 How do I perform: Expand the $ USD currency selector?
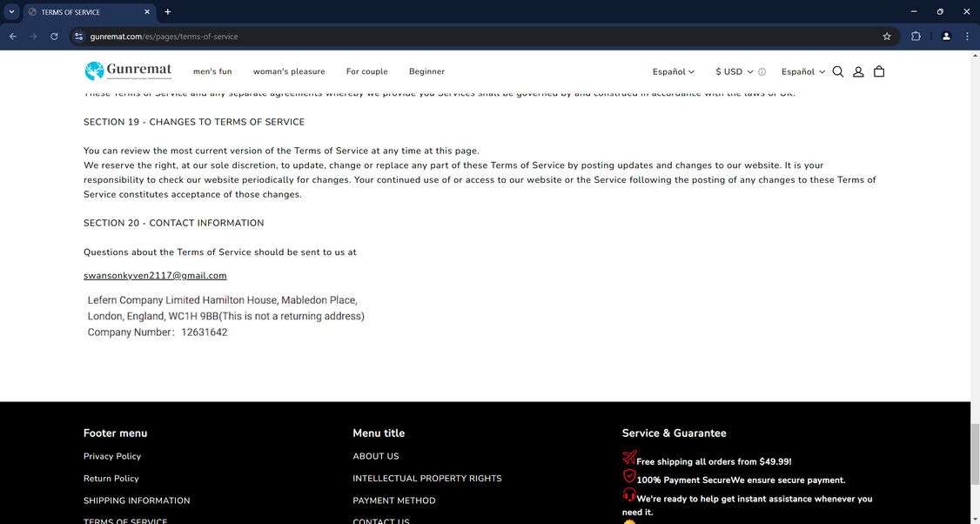(733, 72)
